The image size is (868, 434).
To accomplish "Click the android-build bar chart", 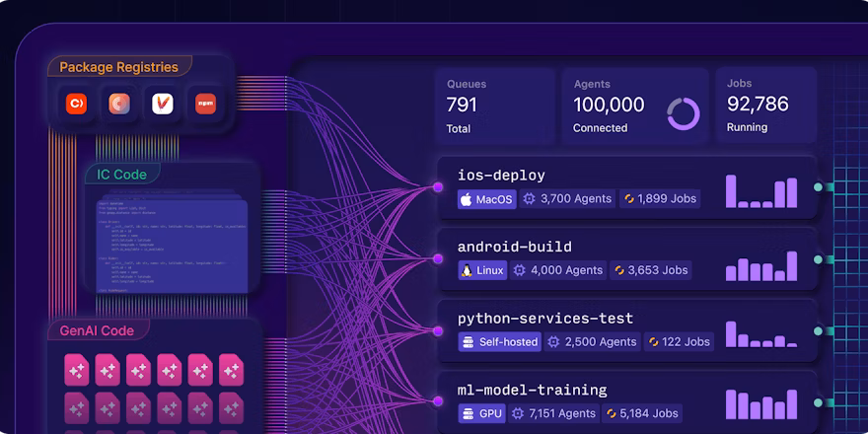I will pos(761,266).
